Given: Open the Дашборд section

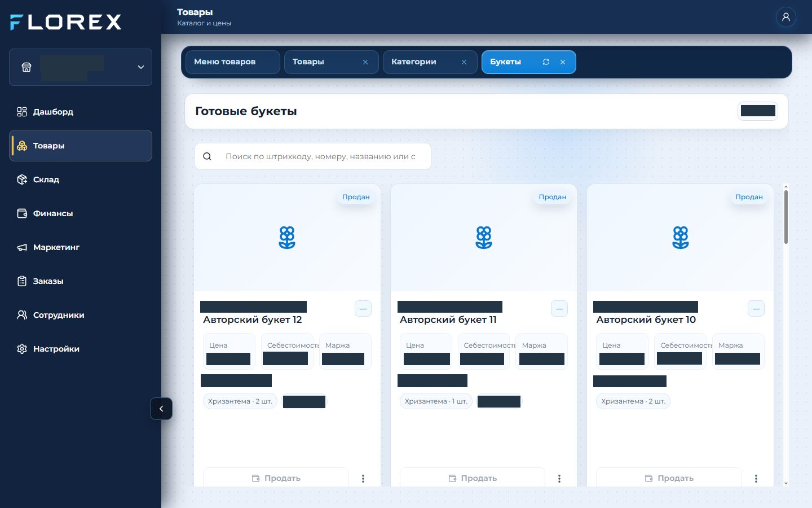Looking at the screenshot, I should pos(81,112).
